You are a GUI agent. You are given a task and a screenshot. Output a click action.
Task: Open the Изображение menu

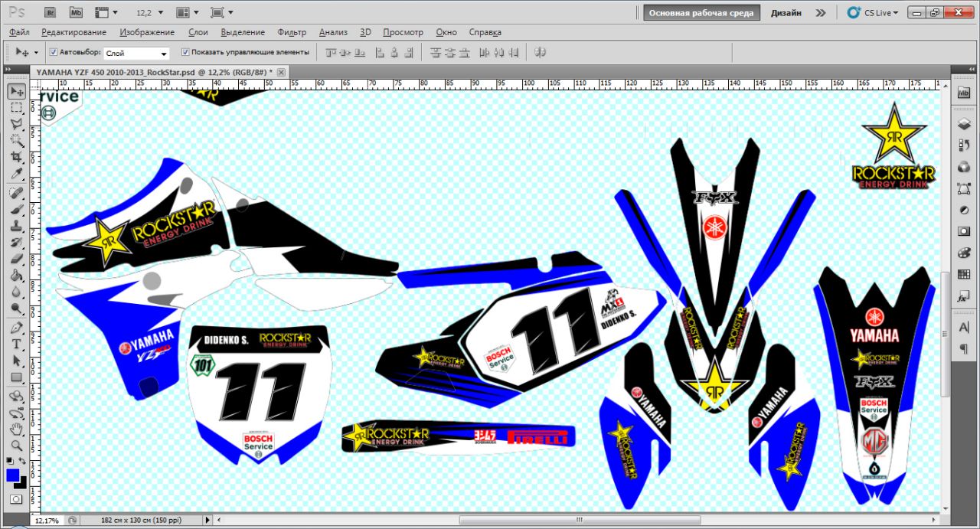tap(147, 32)
